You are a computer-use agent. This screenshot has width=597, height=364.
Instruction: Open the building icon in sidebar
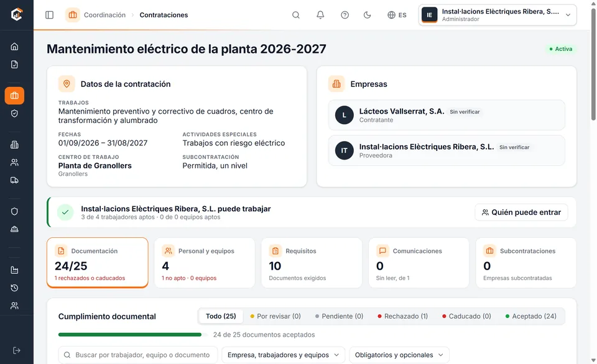coord(14,145)
